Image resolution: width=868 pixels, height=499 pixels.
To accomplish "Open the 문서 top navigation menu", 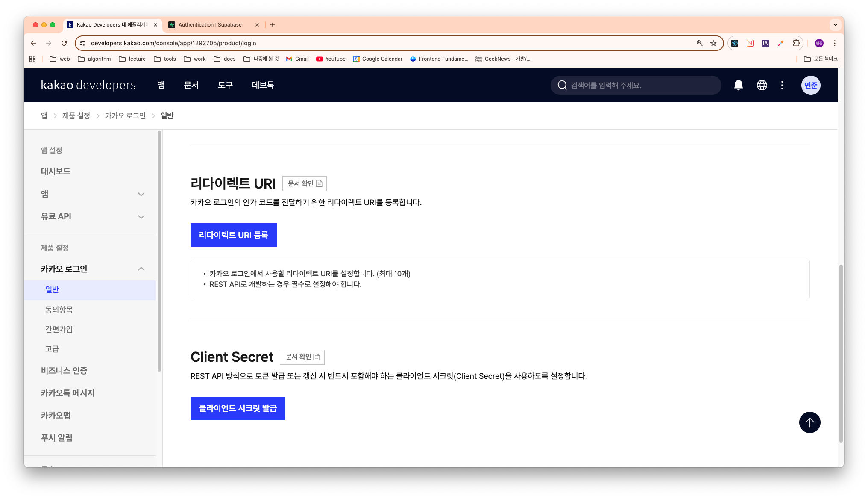I will pos(191,85).
